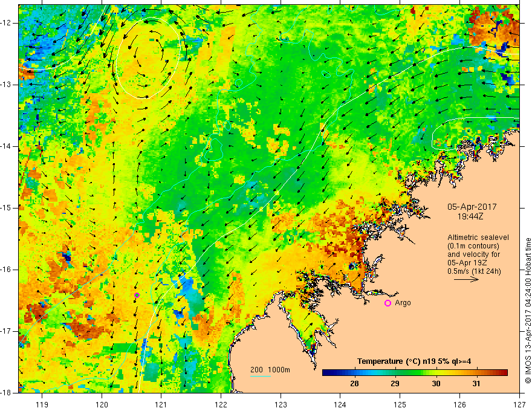Click the '-18' latitude axis label
The image size is (532, 411).
6,393
